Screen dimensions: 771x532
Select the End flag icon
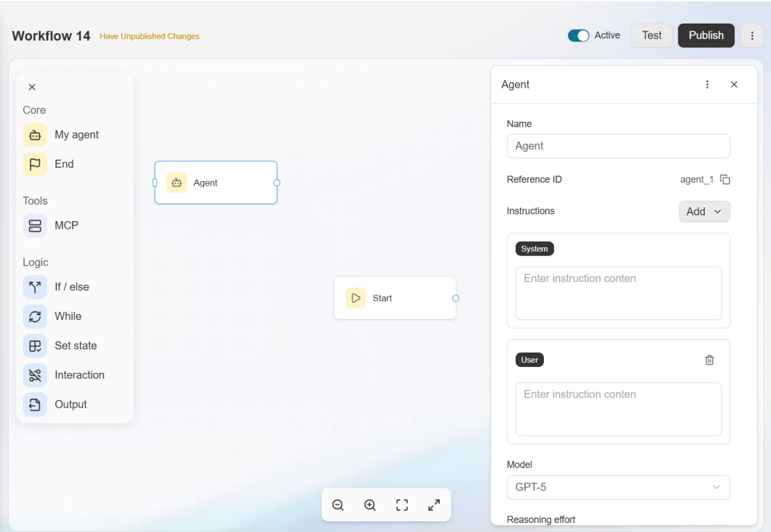[35, 164]
